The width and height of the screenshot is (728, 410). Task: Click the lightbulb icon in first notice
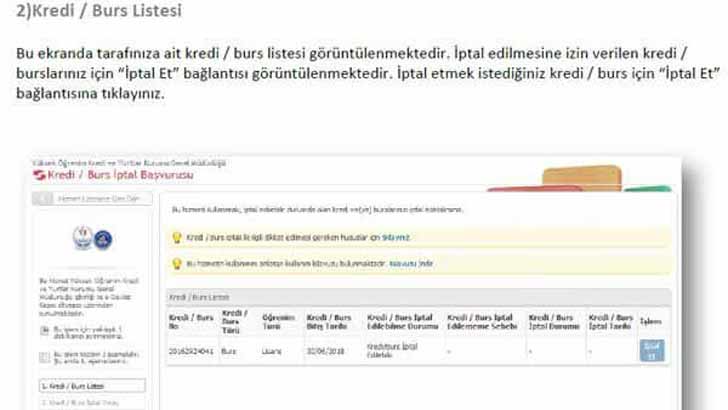click(x=176, y=238)
